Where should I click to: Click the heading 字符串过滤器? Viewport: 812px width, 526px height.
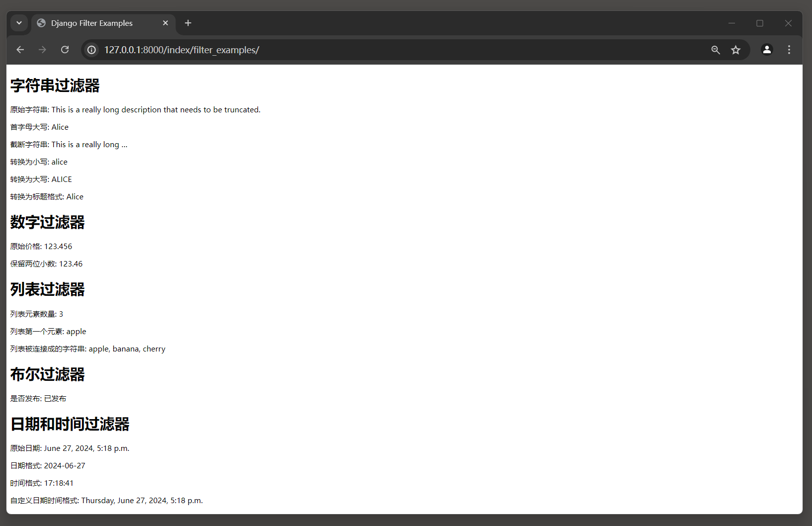point(55,86)
